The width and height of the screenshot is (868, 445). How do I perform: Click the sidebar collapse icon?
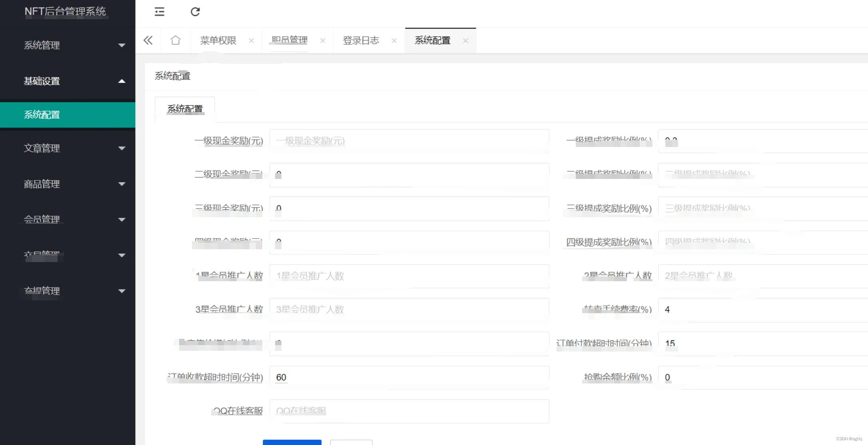tap(159, 12)
